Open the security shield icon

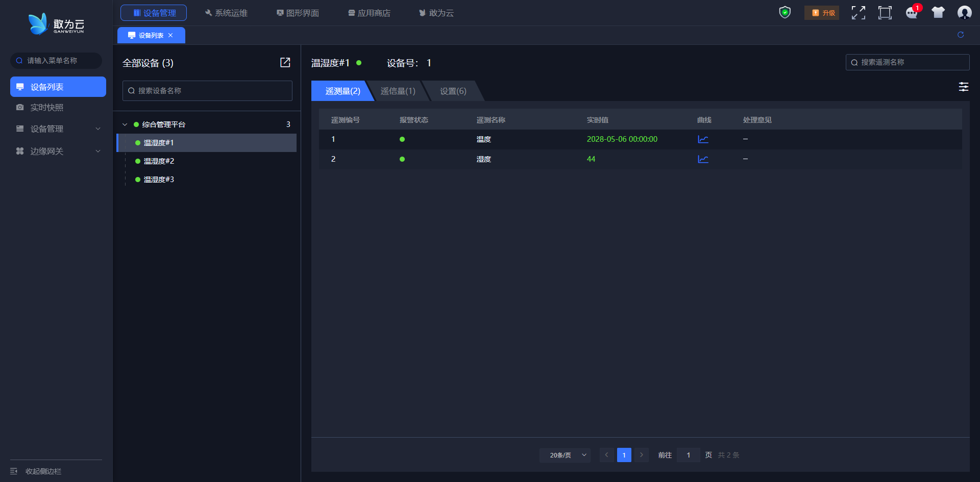click(x=785, y=12)
